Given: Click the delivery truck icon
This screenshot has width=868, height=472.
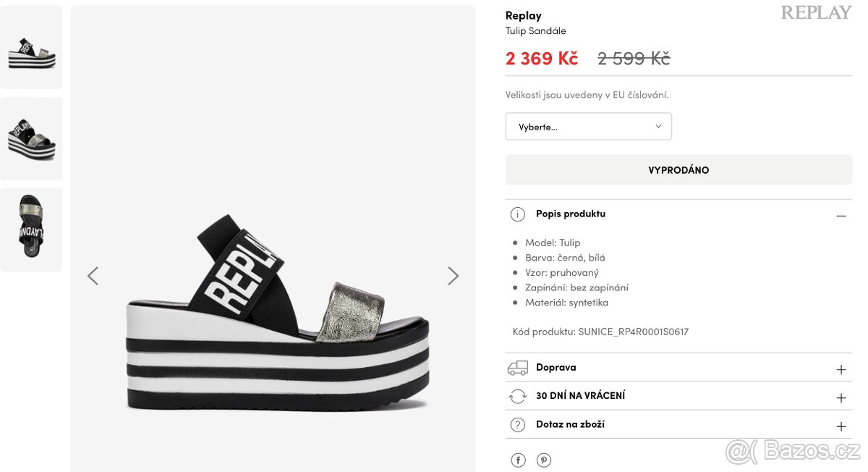Looking at the screenshot, I should point(518,368).
